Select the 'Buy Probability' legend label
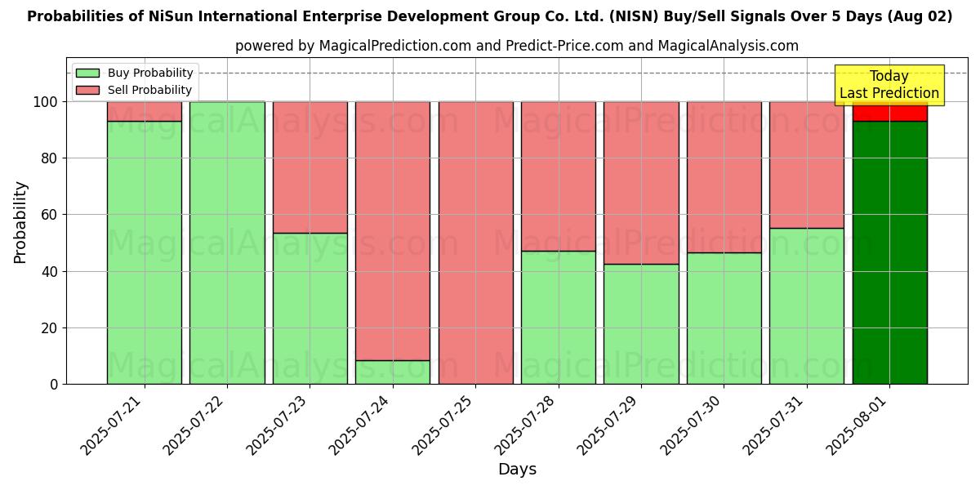The width and height of the screenshot is (980, 490). (x=150, y=73)
